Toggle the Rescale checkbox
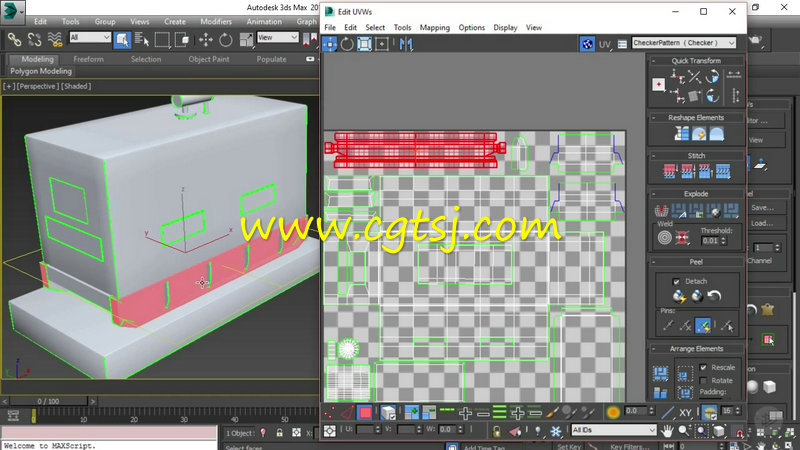800x450 pixels. tap(703, 367)
